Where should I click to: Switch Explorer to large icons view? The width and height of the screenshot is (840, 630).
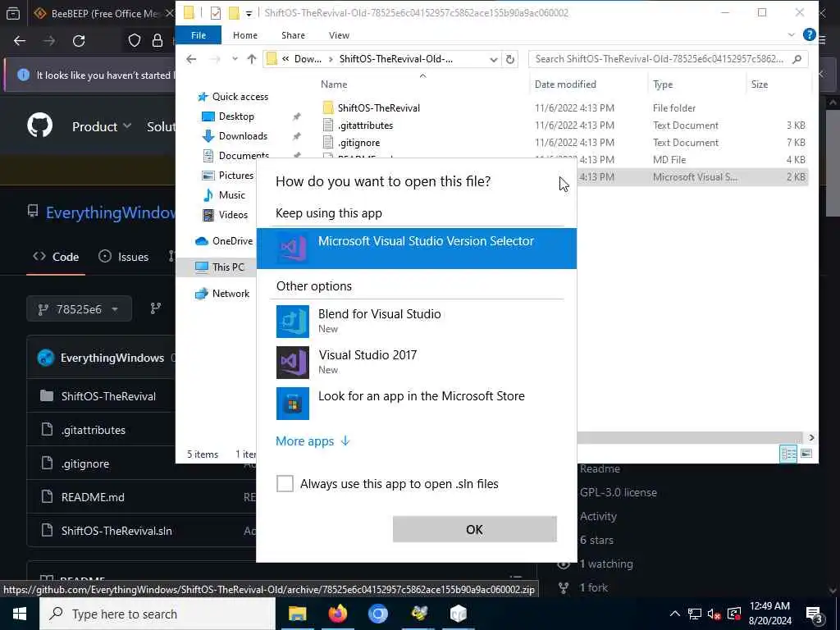pyautogui.click(x=806, y=454)
